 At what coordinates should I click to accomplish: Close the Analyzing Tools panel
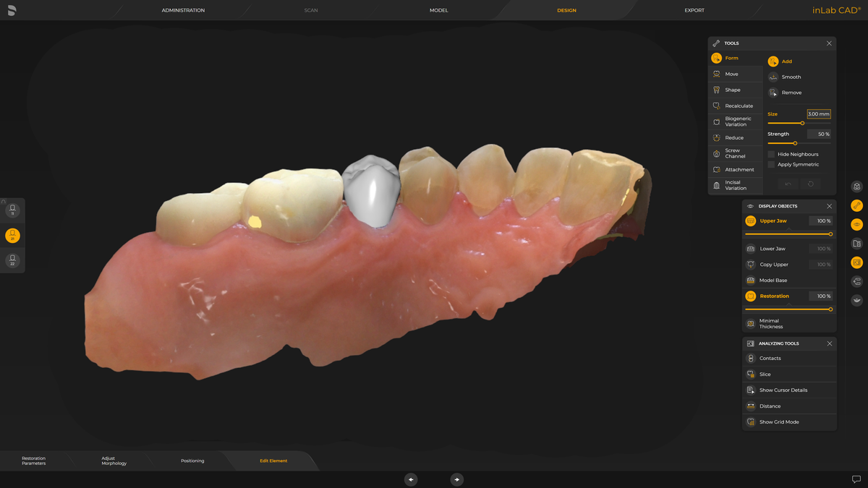pyautogui.click(x=829, y=343)
